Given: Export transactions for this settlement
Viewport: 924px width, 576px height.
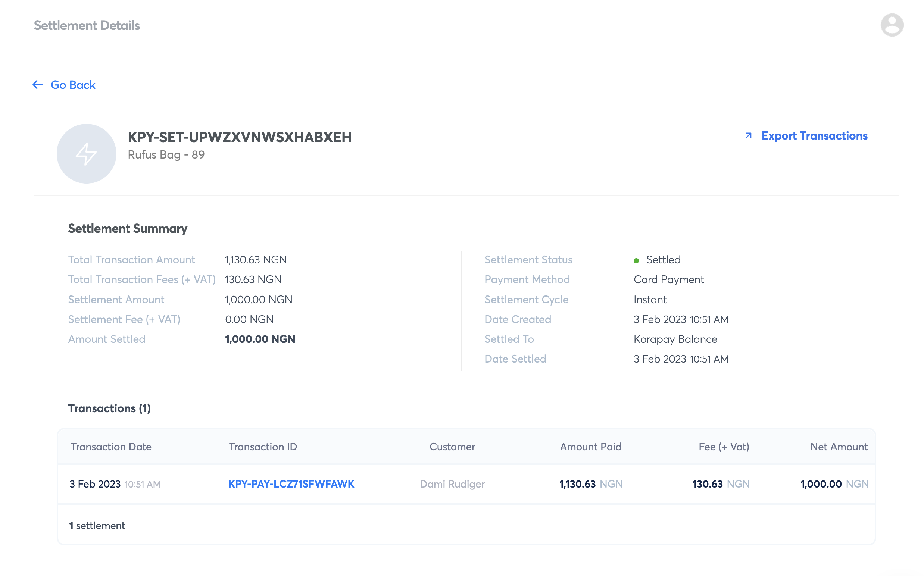Looking at the screenshot, I should (814, 136).
